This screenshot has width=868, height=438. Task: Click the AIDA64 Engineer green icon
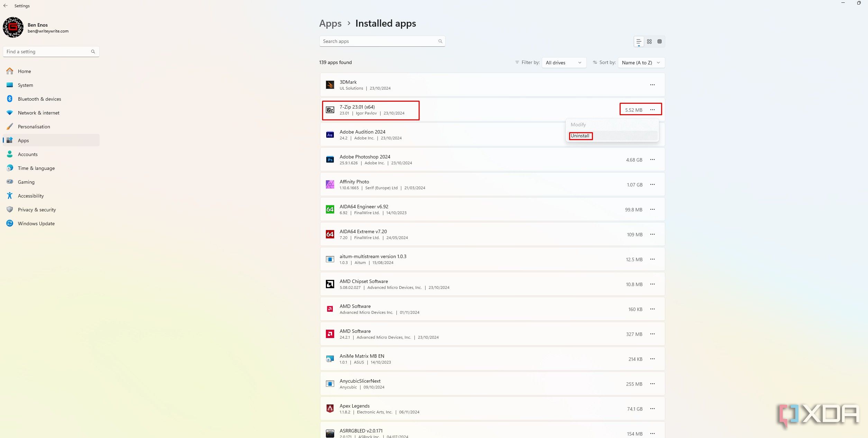pyautogui.click(x=330, y=209)
